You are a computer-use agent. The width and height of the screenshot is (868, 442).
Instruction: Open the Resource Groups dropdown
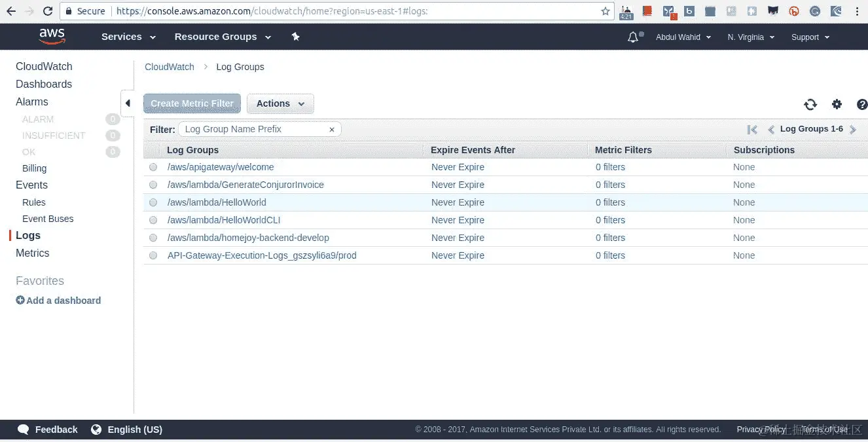point(223,37)
